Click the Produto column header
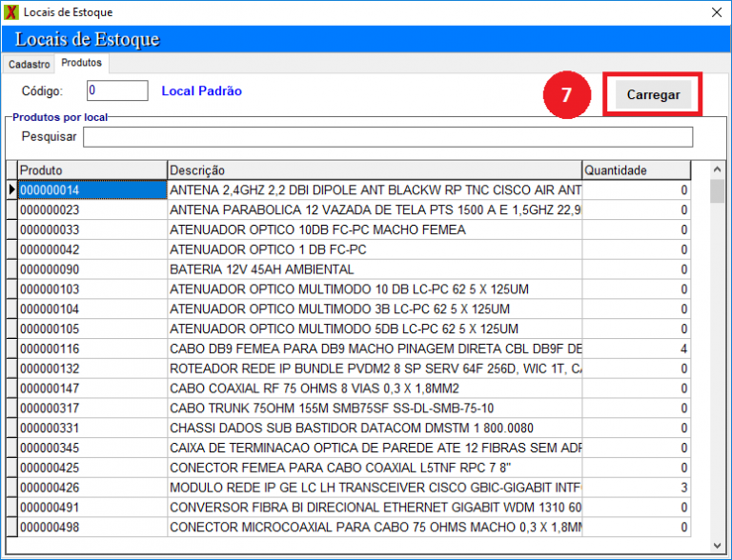732x560 pixels. (x=91, y=170)
